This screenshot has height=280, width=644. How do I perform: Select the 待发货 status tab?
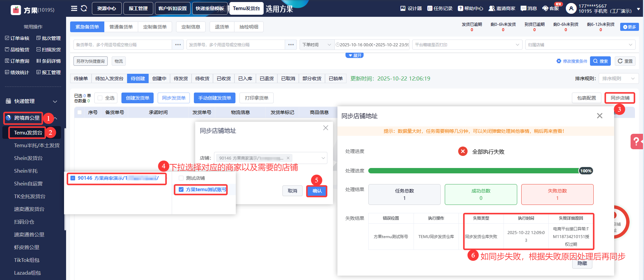181,78
